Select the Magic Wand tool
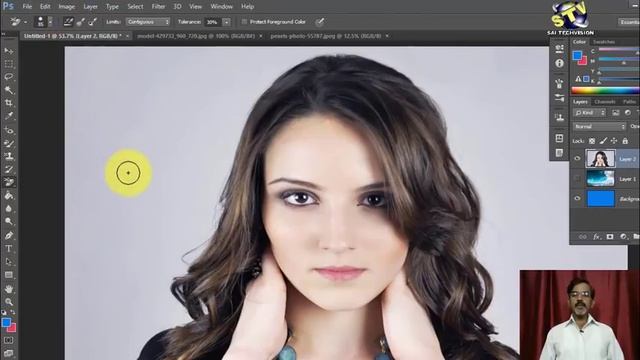Viewport: 640px width, 360px height. [9, 90]
